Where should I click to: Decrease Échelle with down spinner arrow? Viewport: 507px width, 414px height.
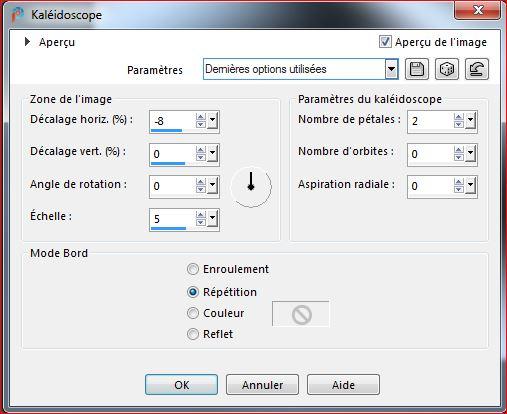pos(201,223)
